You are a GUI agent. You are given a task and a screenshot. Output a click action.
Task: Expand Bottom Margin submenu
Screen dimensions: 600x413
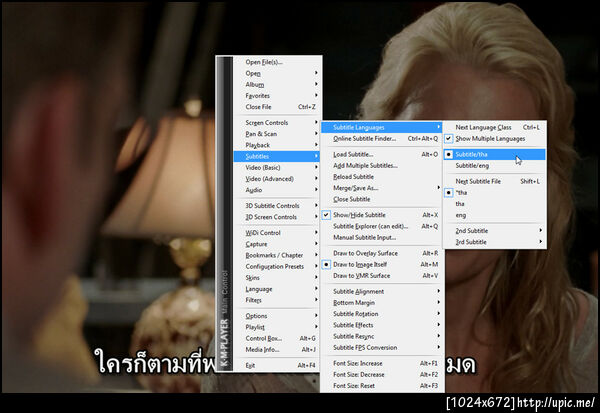click(x=381, y=303)
